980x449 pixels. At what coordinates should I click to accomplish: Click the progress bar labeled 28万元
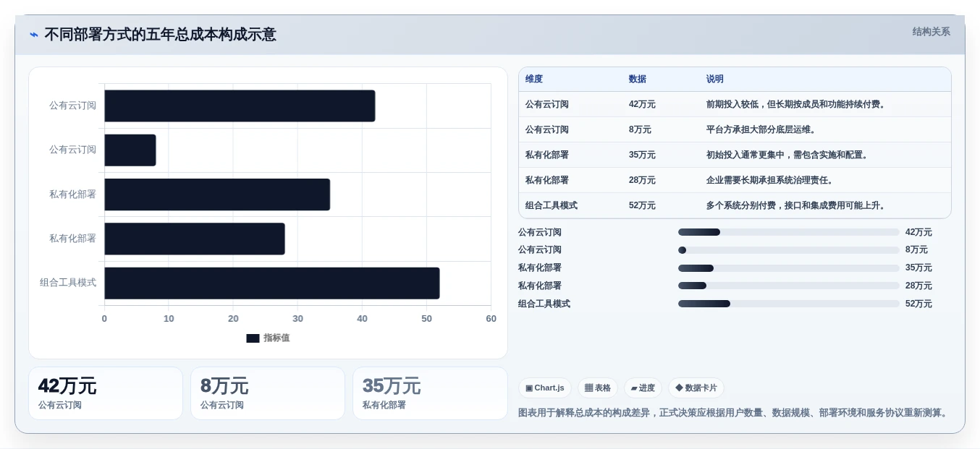pyautogui.click(x=789, y=286)
